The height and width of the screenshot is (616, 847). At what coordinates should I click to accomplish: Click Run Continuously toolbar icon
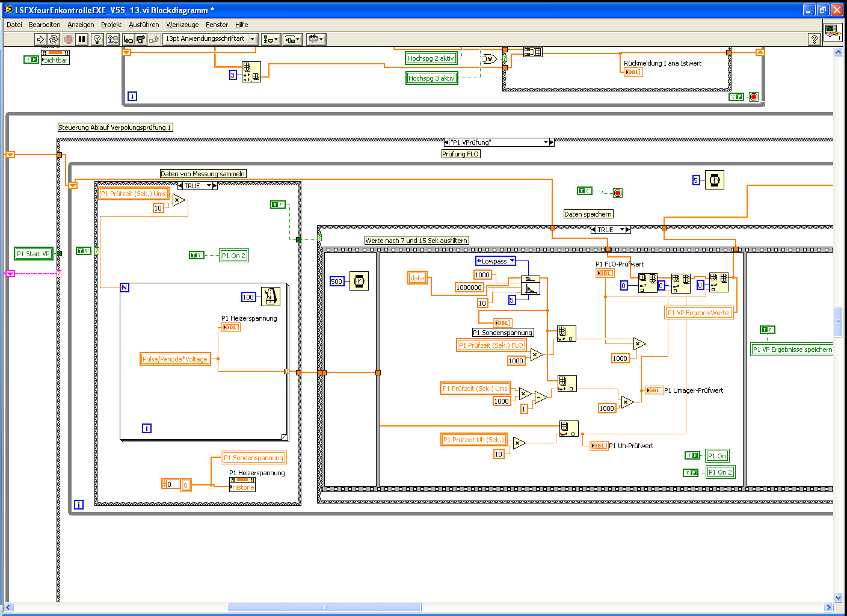[54, 39]
